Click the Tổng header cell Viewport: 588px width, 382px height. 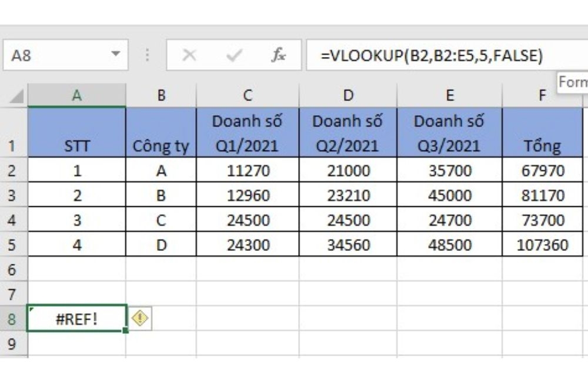542,132
